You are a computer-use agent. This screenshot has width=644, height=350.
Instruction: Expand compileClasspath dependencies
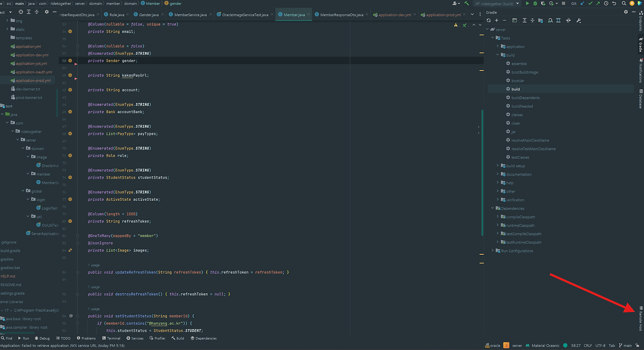click(498, 217)
